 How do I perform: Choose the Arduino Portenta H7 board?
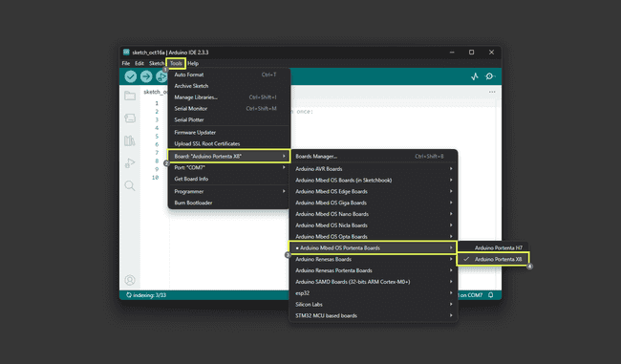click(x=493, y=248)
